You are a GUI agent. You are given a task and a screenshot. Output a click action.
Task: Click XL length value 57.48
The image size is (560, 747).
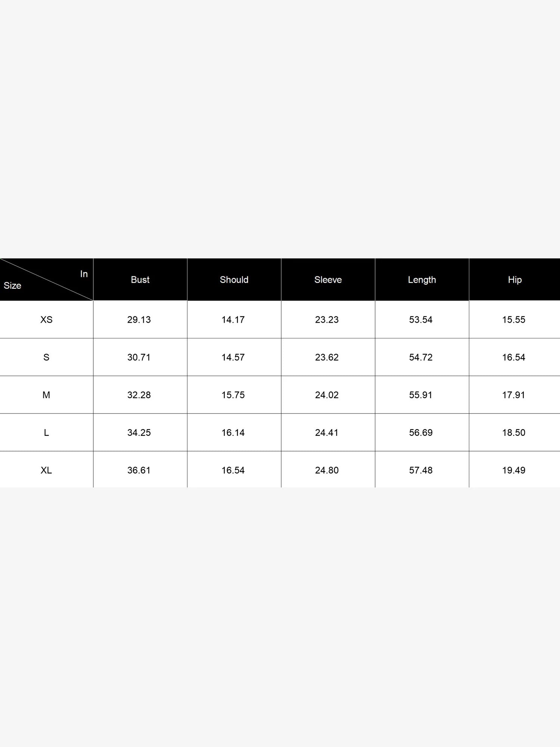point(421,470)
